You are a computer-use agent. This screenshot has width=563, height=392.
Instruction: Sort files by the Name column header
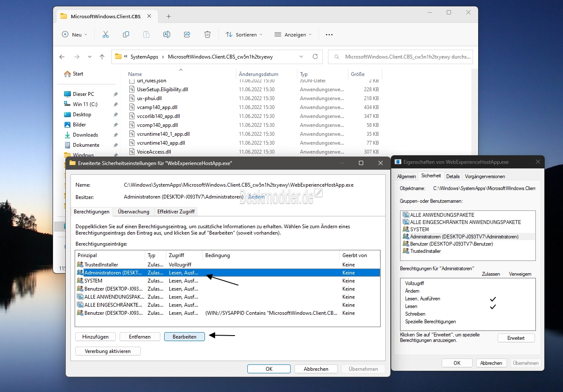135,74
